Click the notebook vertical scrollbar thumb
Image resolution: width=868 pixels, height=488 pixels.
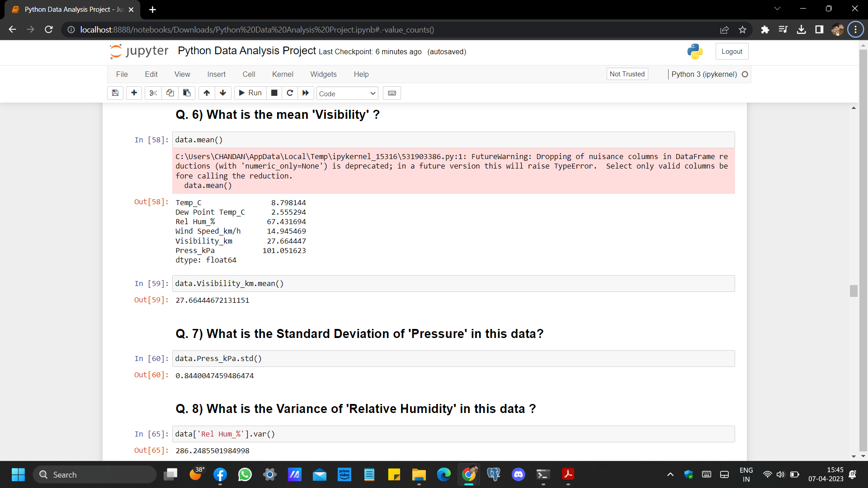pos(854,291)
